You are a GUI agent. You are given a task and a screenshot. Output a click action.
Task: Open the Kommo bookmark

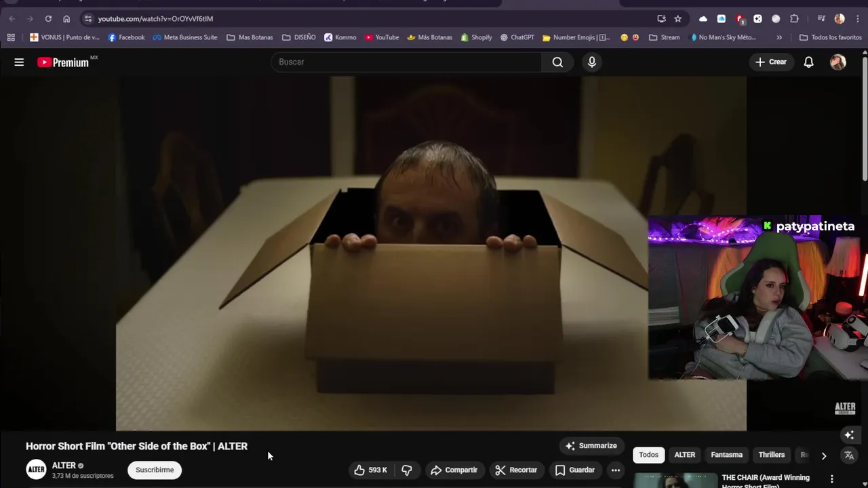(x=340, y=37)
